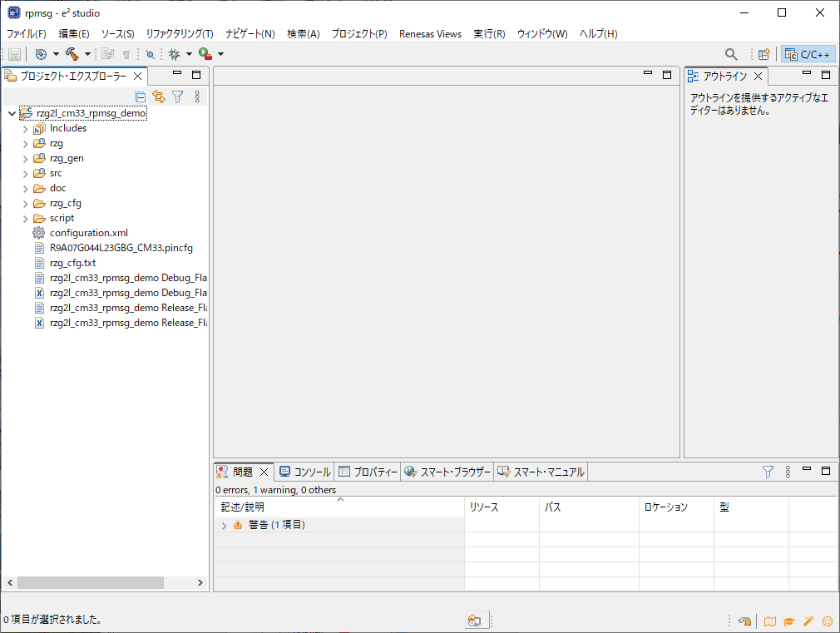Screen dimensions: 840x633
Task: Click the graduation cap icon in status bar
Action: pyautogui.click(x=789, y=621)
